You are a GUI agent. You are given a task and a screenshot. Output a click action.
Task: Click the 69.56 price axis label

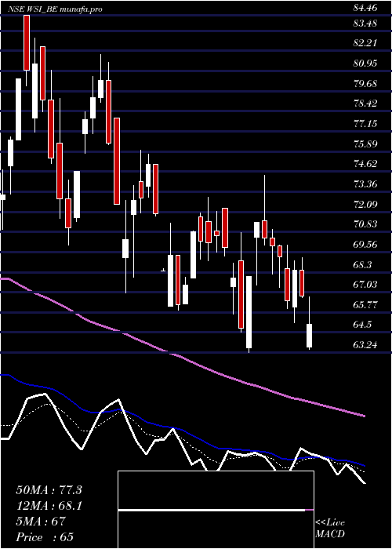tap(365, 245)
